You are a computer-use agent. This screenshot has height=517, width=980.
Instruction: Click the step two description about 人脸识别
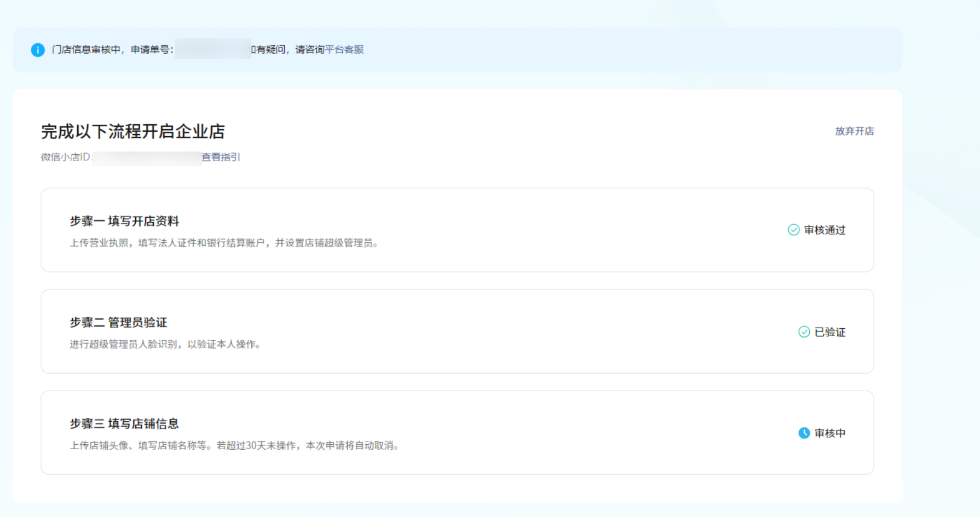165,344
